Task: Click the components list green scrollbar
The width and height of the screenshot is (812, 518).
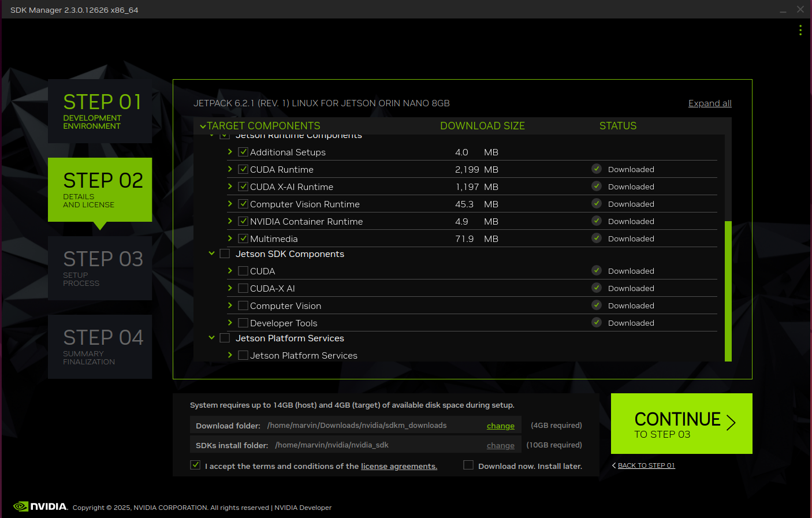Action: 728,291
